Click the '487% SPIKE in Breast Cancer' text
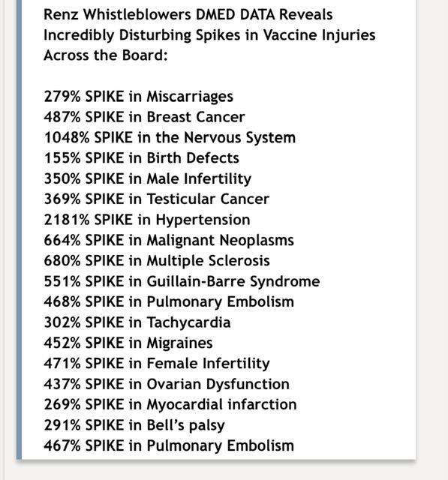This screenshot has width=448, height=480. tap(144, 117)
